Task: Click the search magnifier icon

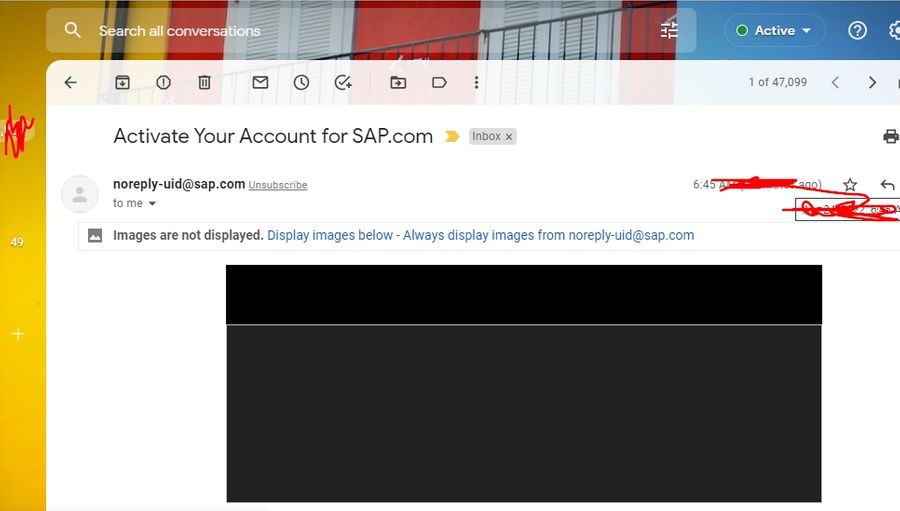Action: [x=72, y=30]
